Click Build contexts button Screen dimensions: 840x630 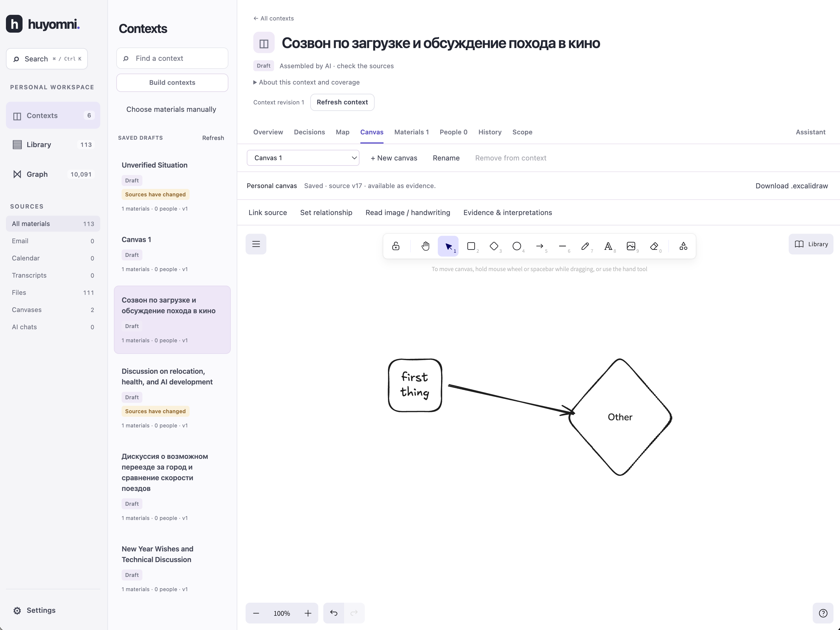[172, 82]
